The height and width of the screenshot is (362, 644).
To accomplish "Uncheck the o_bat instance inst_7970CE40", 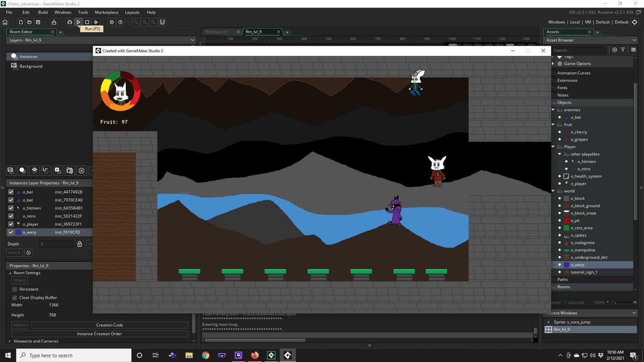I will click(x=11, y=200).
